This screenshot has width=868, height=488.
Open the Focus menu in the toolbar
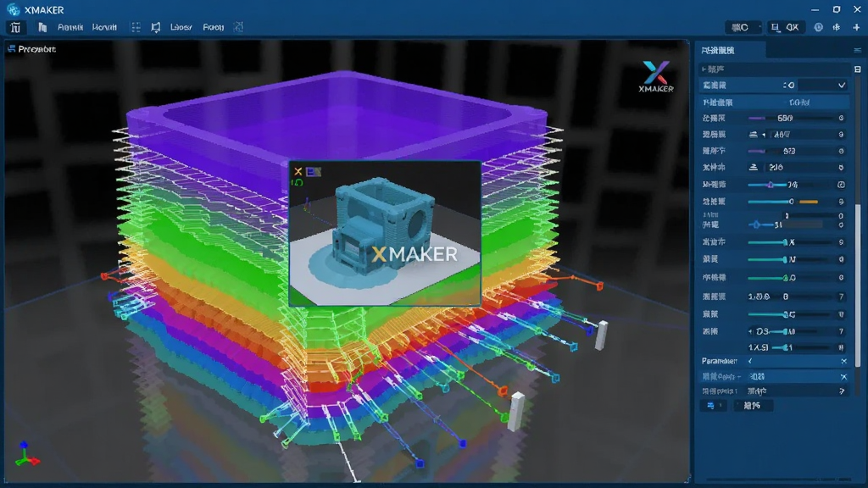tap(213, 27)
